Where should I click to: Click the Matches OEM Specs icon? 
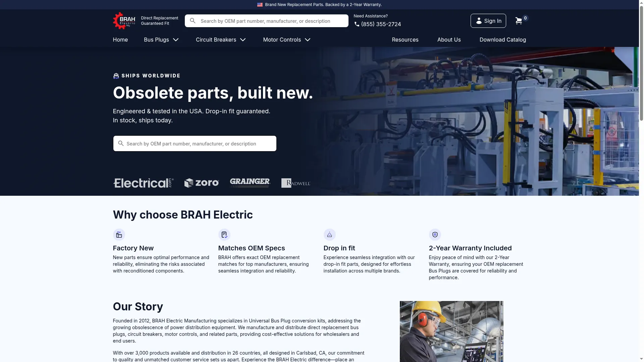[x=224, y=235]
